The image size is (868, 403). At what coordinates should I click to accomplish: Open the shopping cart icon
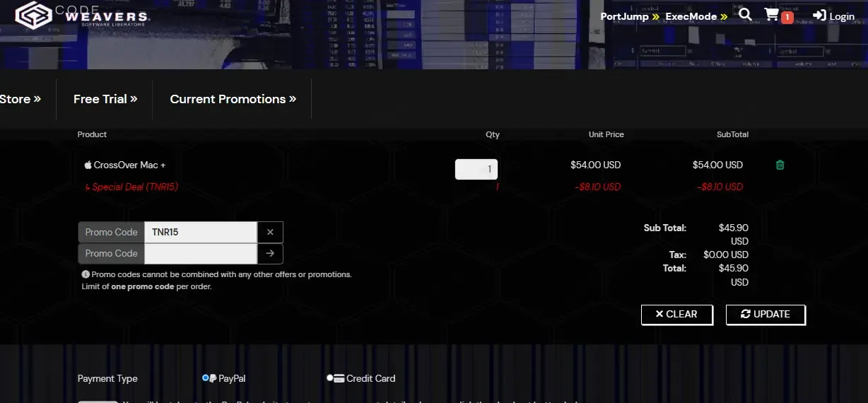(x=778, y=16)
